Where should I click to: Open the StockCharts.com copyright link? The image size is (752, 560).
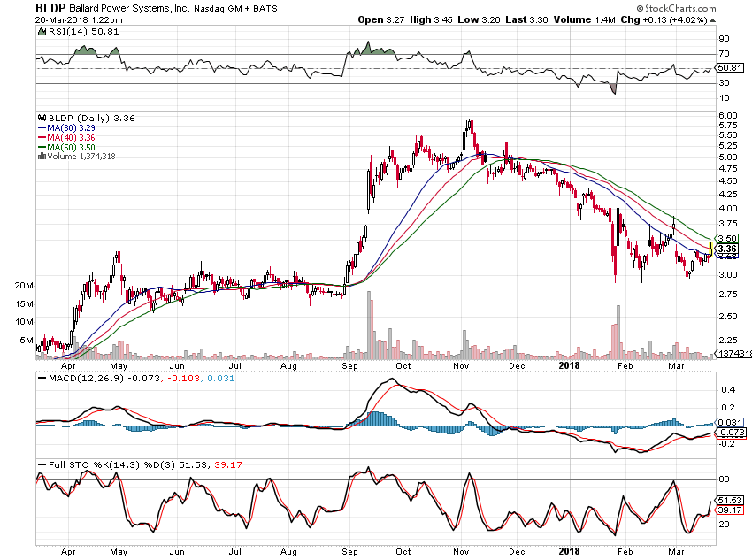(x=676, y=8)
